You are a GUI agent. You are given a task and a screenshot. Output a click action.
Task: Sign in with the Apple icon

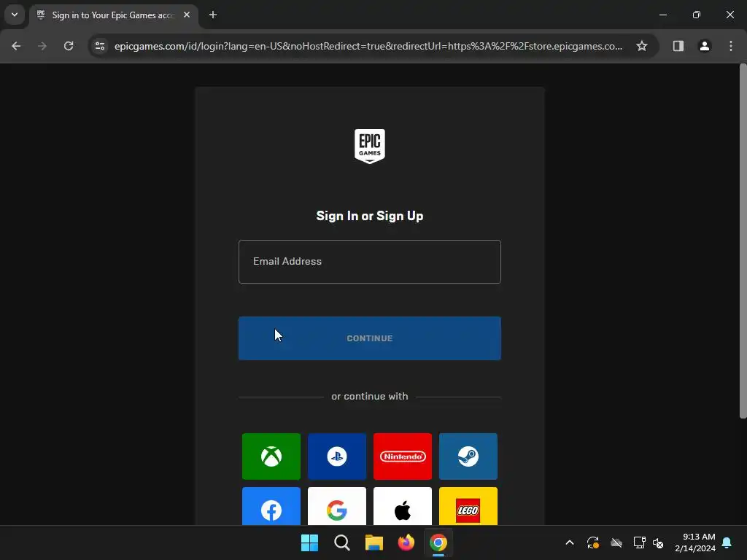point(403,506)
